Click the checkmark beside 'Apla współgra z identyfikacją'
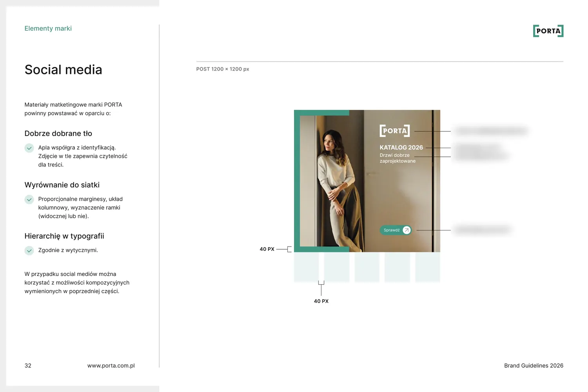 coord(29,148)
